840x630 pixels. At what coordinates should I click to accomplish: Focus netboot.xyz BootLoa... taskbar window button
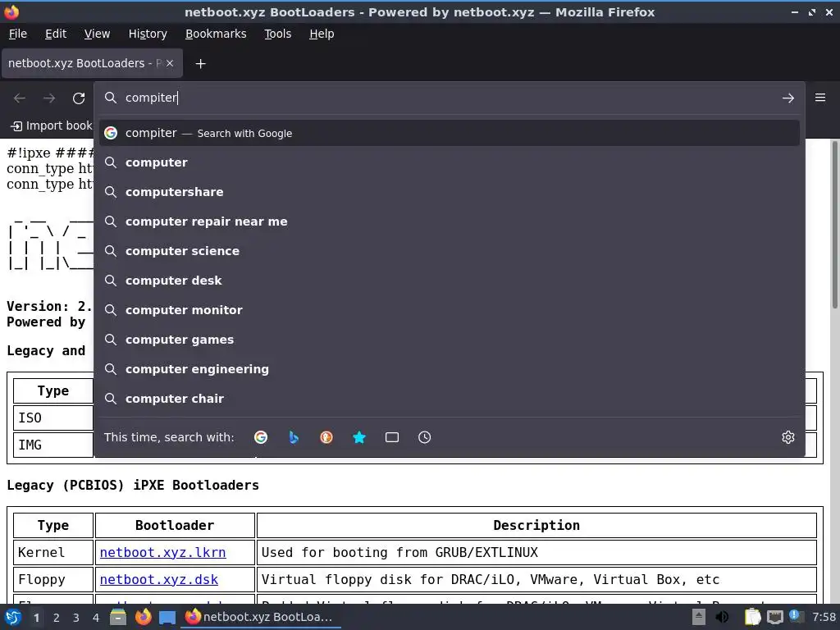click(x=260, y=617)
